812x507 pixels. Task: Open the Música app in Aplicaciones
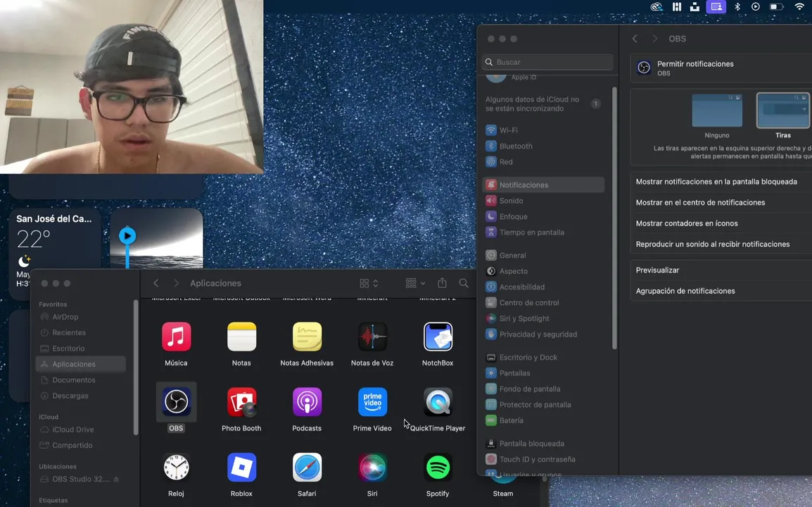pos(176,337)
